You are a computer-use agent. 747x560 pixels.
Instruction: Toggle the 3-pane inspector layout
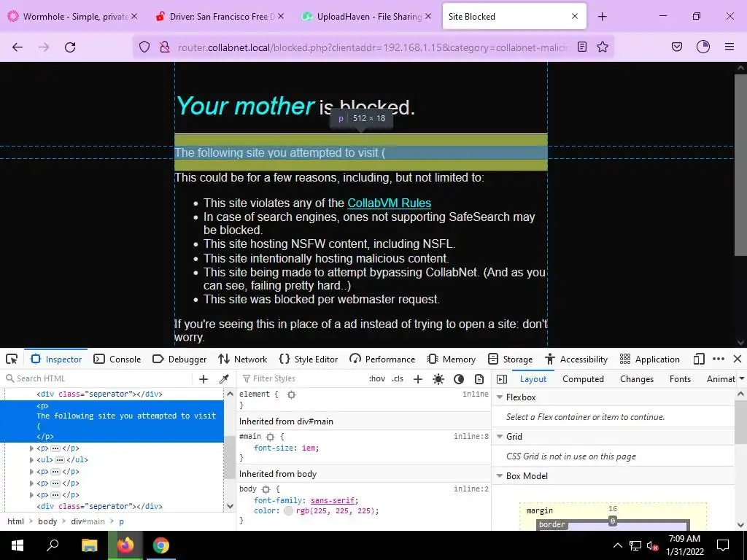502,378
